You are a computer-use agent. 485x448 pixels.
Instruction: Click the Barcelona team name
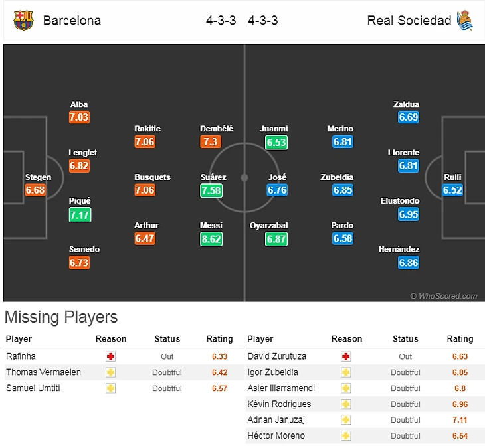click(x=72, y=21)
